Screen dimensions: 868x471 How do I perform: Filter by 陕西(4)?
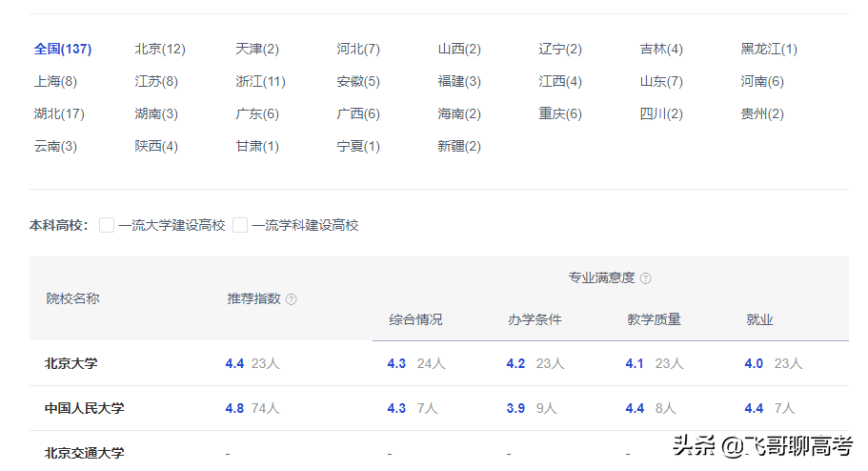(x=156, y=146)
